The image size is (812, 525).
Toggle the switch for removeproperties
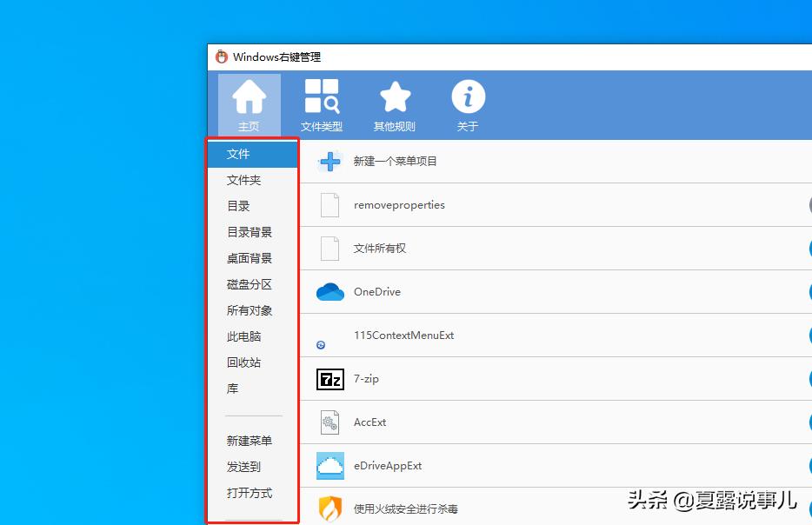(x=808, y=204)
